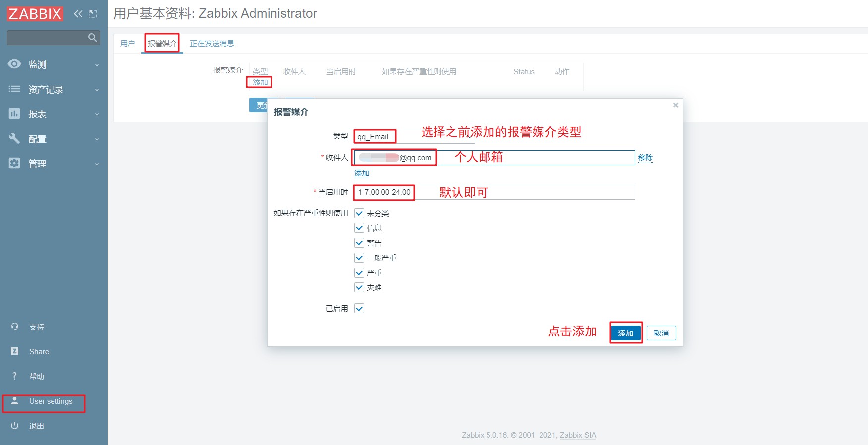This screenshot has width=868, height=445.
Task: Open the Zabbix SIA footer link
Action: pos(578,435)
